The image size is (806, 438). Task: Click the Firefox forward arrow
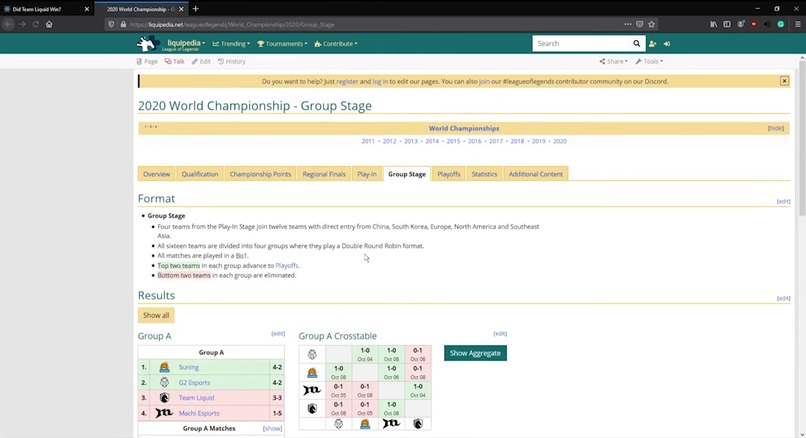point(22,24)
